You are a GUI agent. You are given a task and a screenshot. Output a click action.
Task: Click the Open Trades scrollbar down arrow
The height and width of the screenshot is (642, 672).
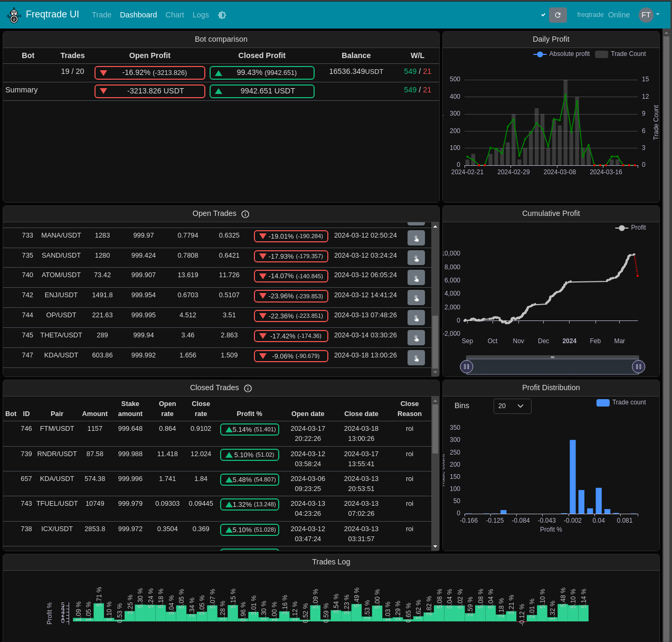point(435,372)
